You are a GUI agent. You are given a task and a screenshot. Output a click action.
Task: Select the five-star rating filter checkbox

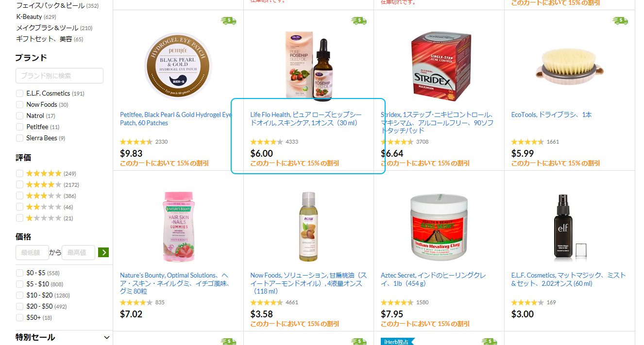(19, 173)
